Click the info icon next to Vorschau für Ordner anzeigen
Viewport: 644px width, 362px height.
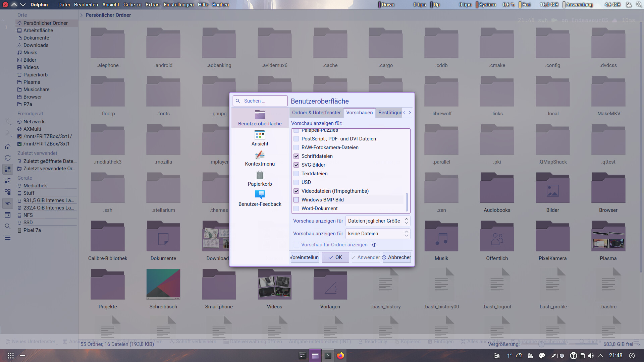click(x=374, y=245)
